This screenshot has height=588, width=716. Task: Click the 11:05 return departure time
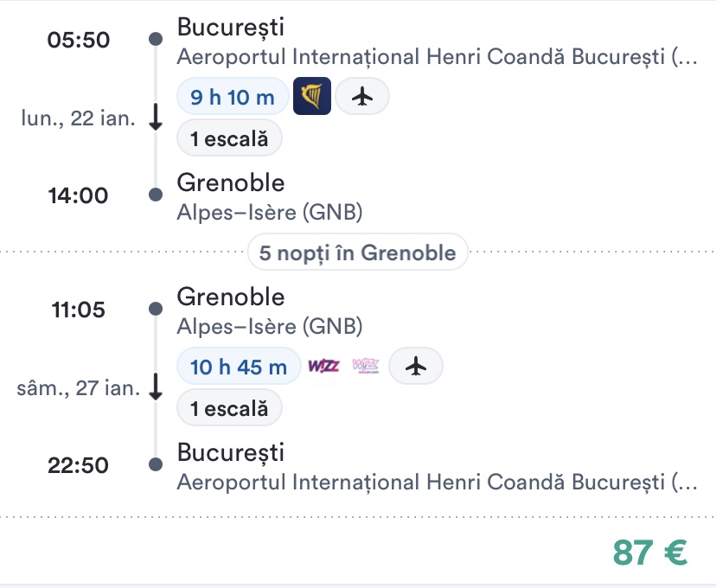pyautogui.click(x=79, y=310)
